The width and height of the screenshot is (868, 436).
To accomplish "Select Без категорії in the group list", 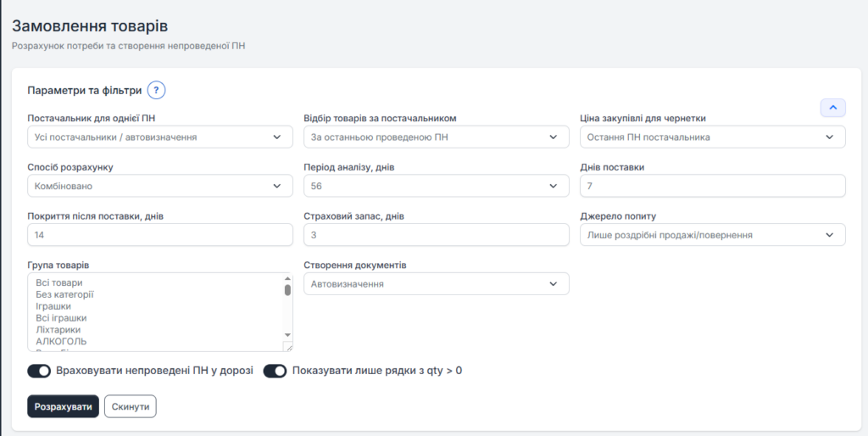I will (x=64, y=294).
